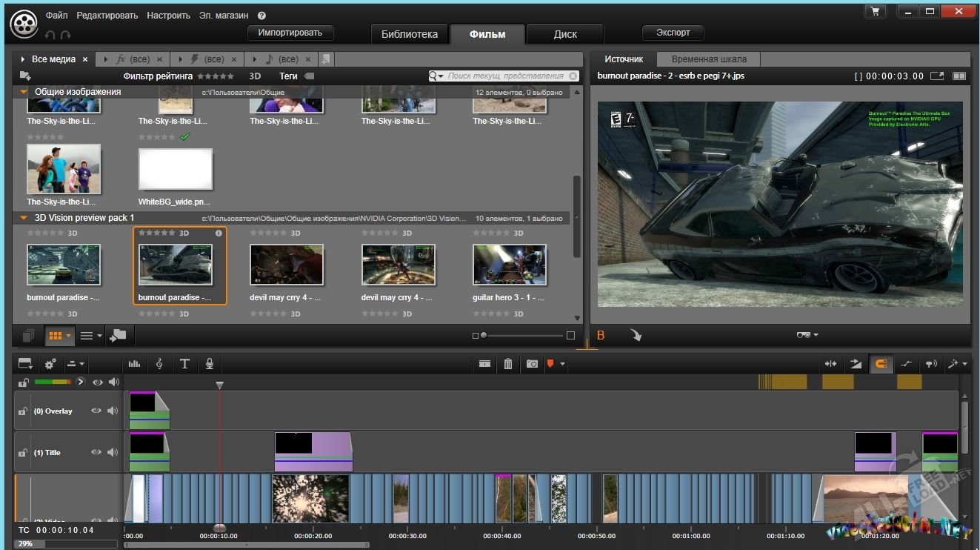Open the Title editor (T icon)
The image size is (980, 550).
pos(184,364)
